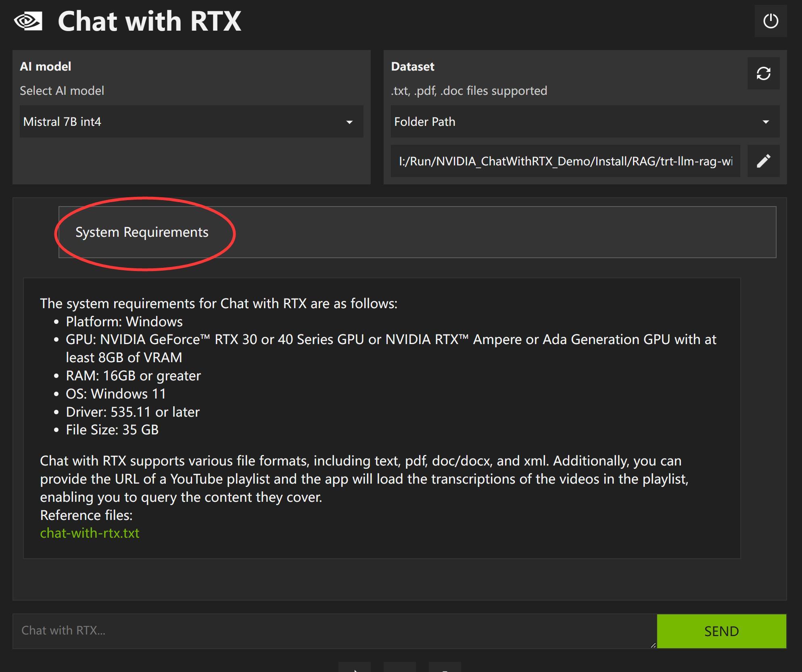Screen dimensions: 802x672
Task: Click the System Requirements query bubble
Action: (x=417, y=232)
